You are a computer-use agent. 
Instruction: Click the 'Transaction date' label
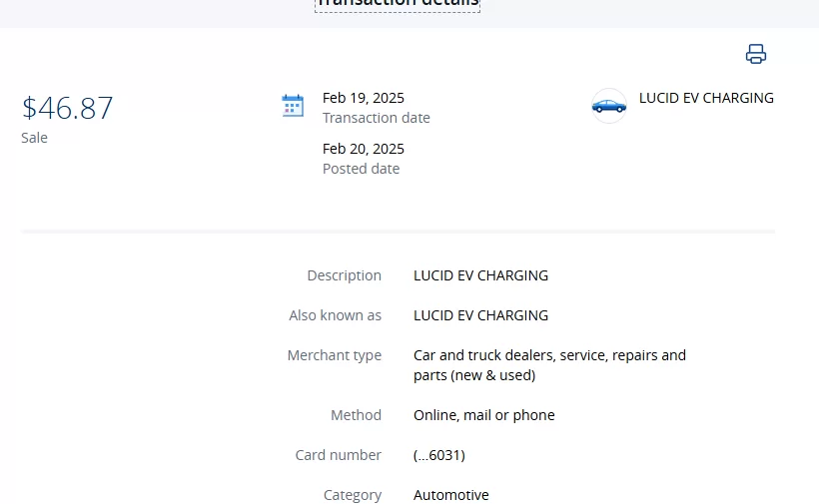(377, 118)
